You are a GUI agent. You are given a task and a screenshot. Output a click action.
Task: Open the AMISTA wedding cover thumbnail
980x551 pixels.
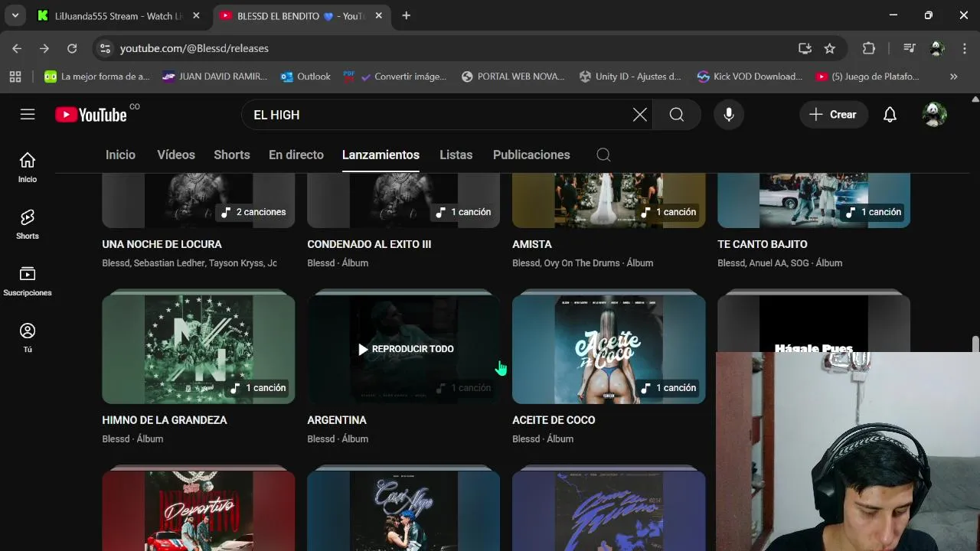click(x=609, y=201)
